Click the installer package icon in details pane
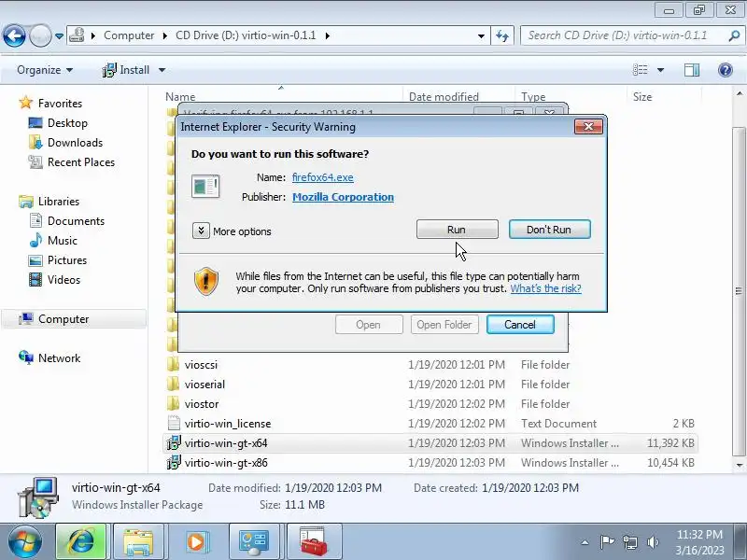This screenshot has width=747, height=560. tap(38, 497)
